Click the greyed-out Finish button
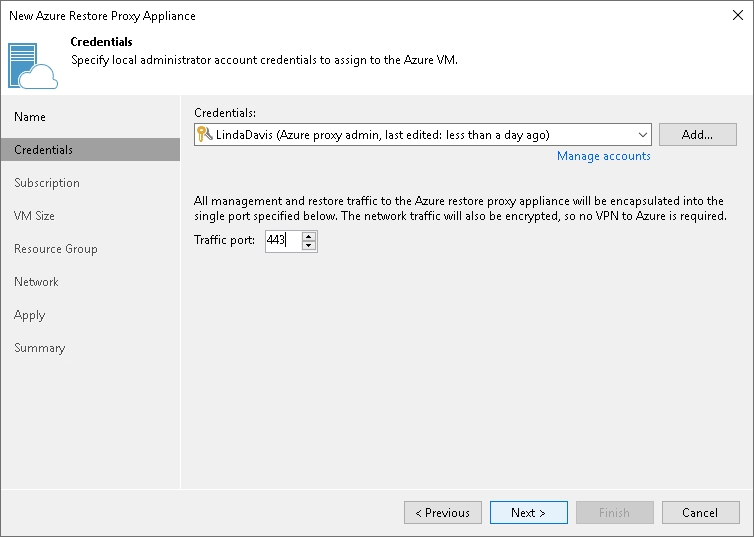754x537 pixels. click(615, 512)
